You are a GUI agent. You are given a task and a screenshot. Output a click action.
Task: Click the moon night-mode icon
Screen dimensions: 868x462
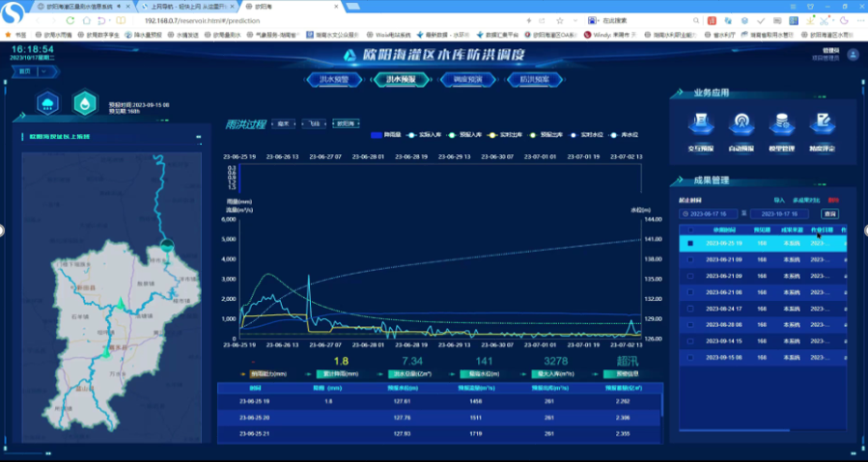[x=844, y=20]
